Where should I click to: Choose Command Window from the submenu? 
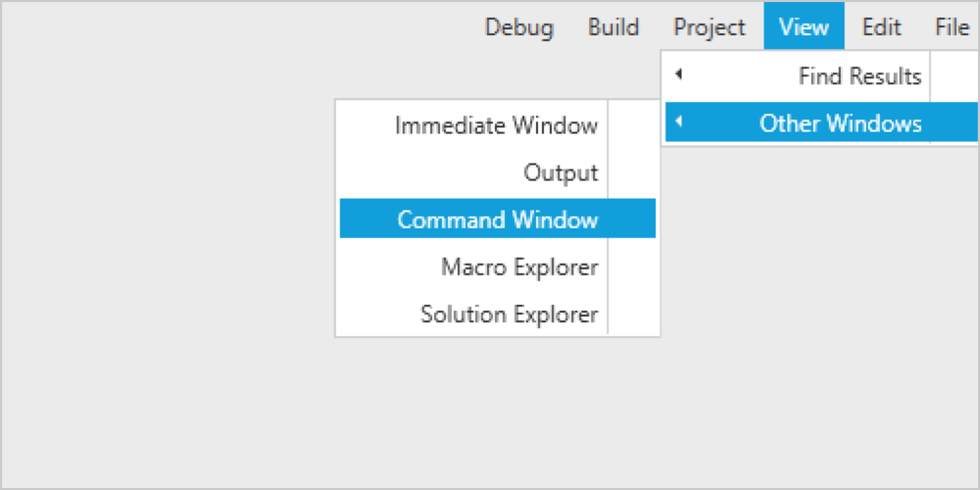[497, 220]
